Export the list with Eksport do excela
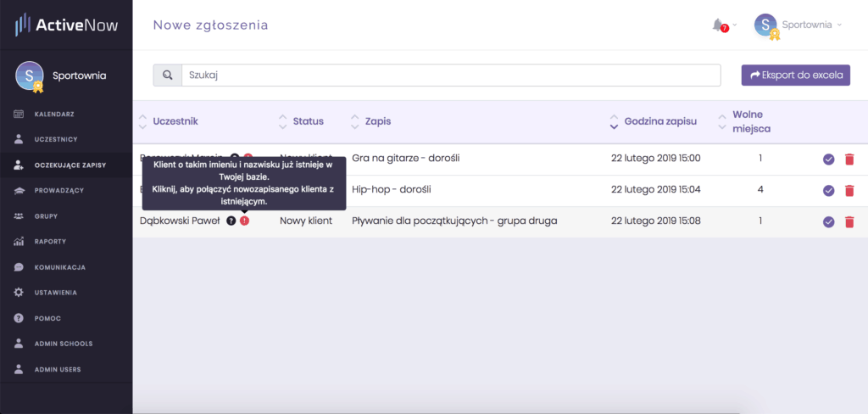The width and height of the screenshot is (868, 414). (x=795, y=75)
